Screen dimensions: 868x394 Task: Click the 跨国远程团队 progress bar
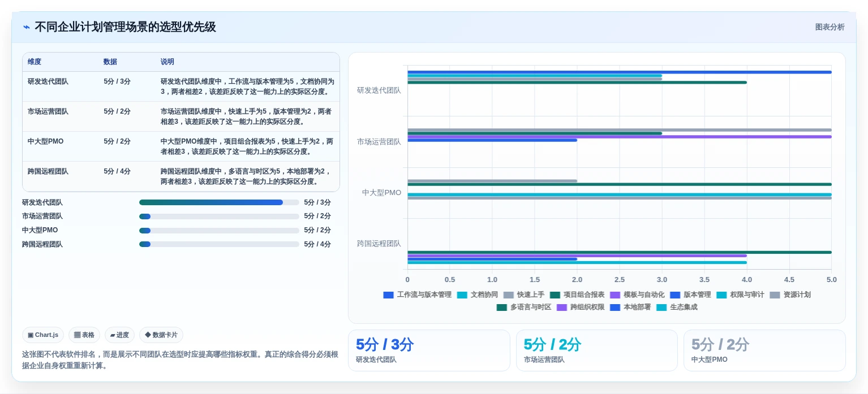coord(219,245)
